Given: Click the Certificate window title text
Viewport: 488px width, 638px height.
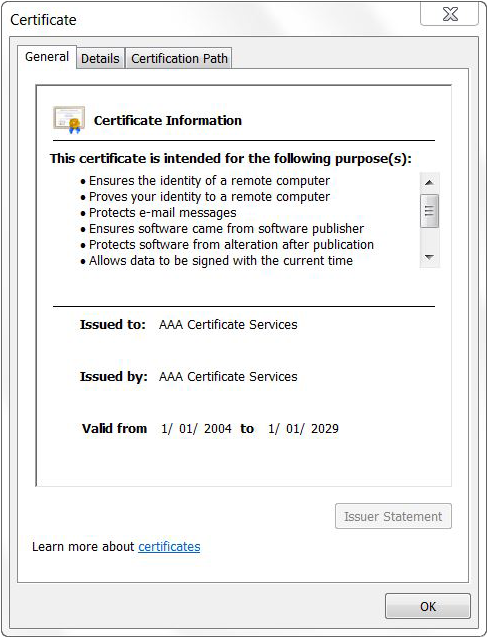Looking at the screenshot, I should tap(43, 20).
